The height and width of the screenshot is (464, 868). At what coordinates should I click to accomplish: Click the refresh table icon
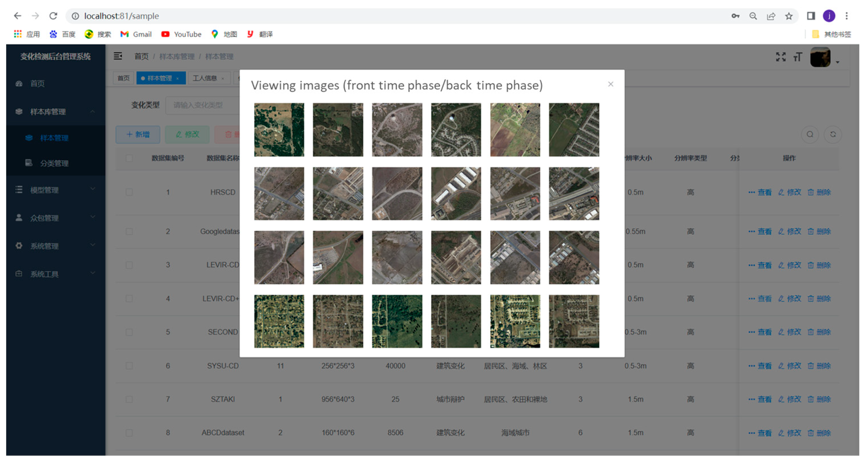pyautogui.click(x=833, y=134)
